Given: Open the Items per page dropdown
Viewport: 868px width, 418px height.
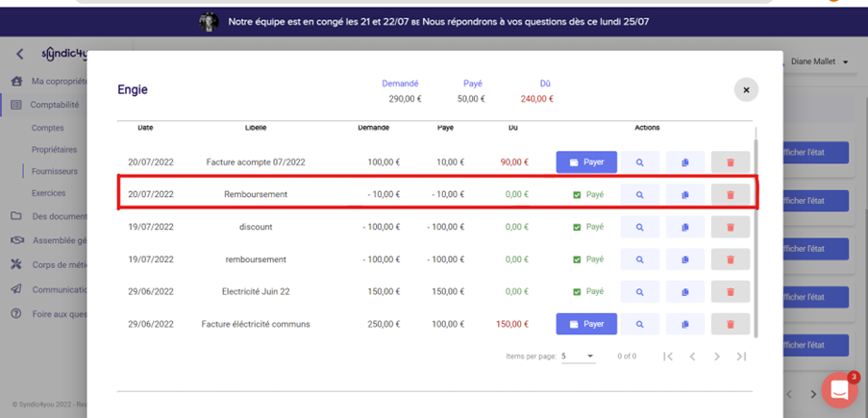Looking at the screenshot, I should [x=578, y=357].
